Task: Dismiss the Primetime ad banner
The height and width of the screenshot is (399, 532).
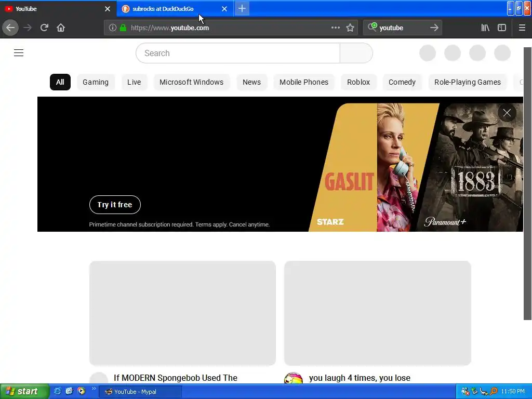Action: coord(507,113)
